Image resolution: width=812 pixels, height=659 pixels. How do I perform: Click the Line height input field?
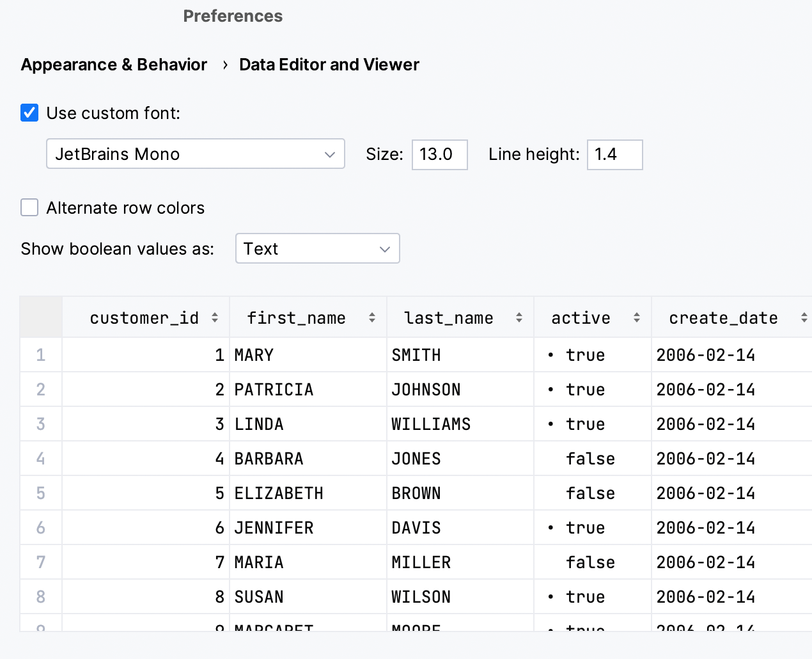click(x=614, y=155)
